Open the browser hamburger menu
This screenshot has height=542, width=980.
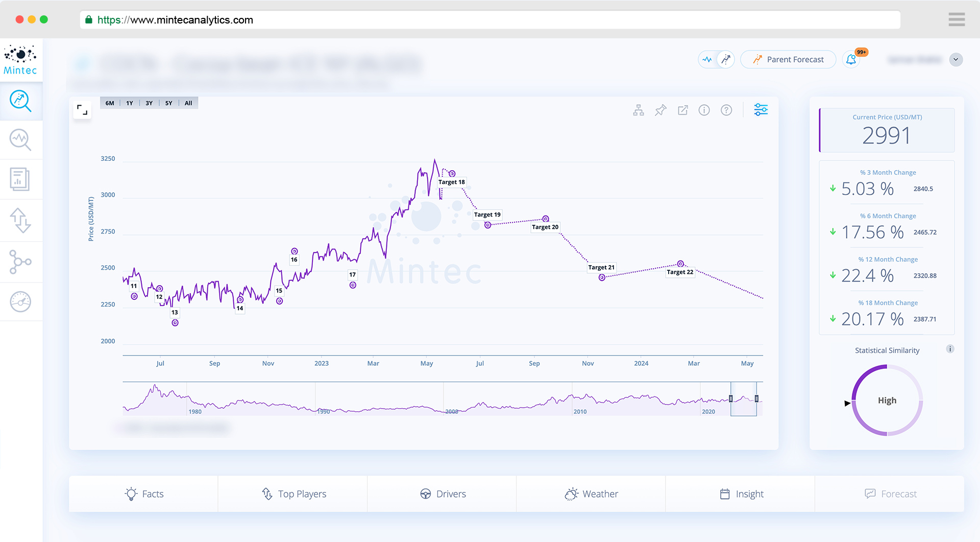click(957, 19)
